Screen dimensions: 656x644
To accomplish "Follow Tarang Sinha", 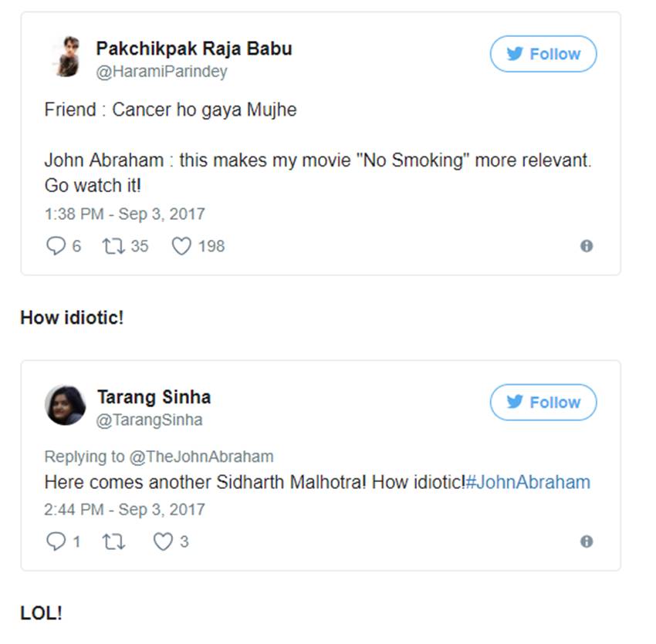I will (x=543, y=403).
